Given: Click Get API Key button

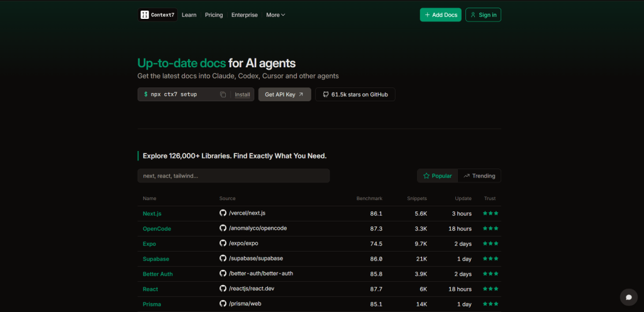Looking at the screenshot, I should click(285, 94).
